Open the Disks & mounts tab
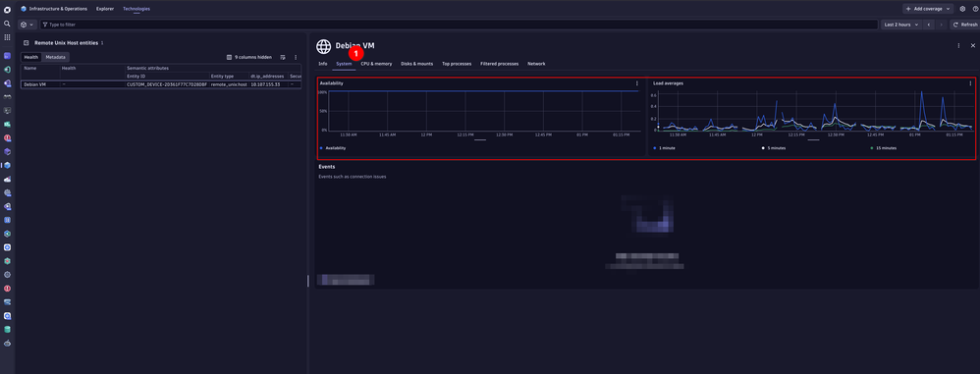The width and height of the screenshot is (980, 374). point(417,64)
